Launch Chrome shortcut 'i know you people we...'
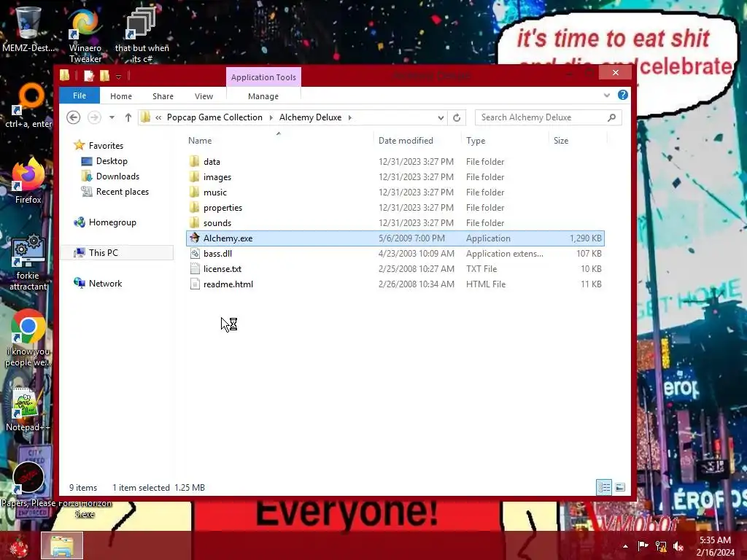This screenshot has height=560, width=747. (x=28, y=338)
